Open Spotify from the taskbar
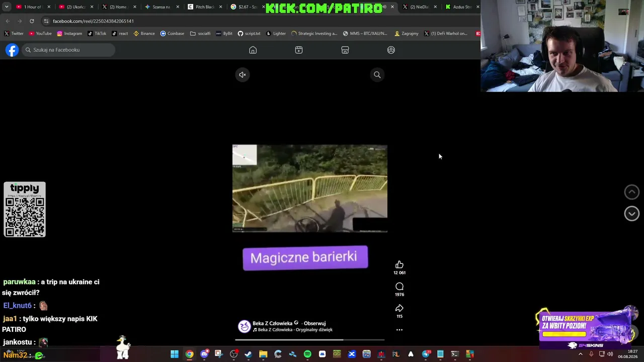Viewport: 644px width, 362px height. point(307,354)
